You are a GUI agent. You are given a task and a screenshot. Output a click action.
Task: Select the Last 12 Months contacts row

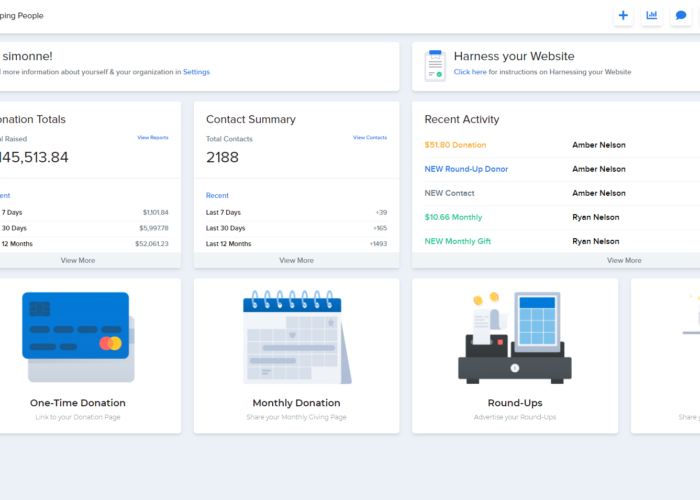click(296, 244)
